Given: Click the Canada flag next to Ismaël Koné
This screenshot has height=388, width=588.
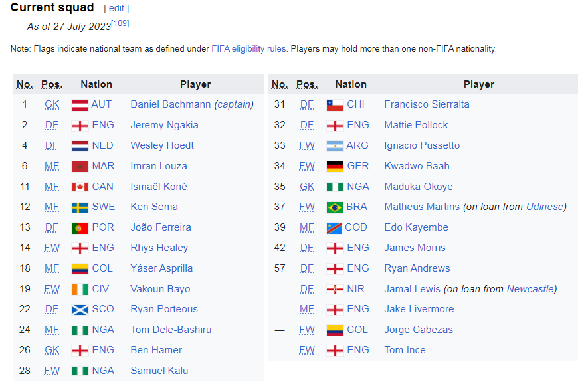Looking at the screenshot, I should click(x=80, y=187).
